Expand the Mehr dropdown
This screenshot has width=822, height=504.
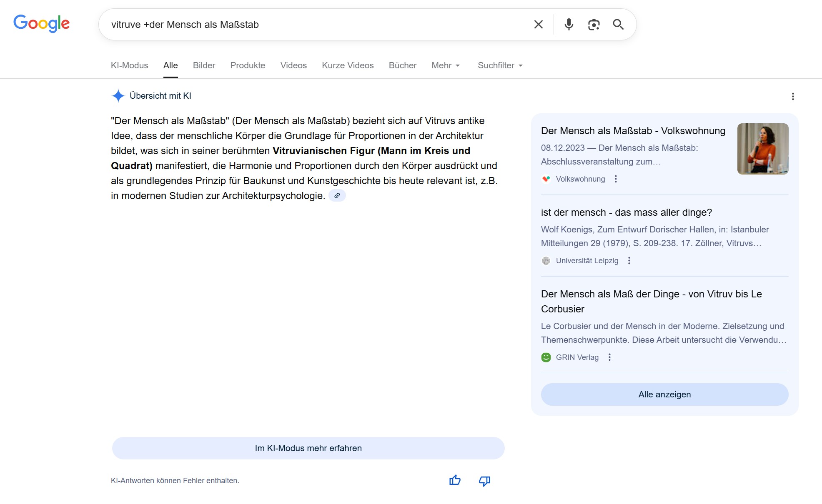pyautogui.click(x=445, y=65)
